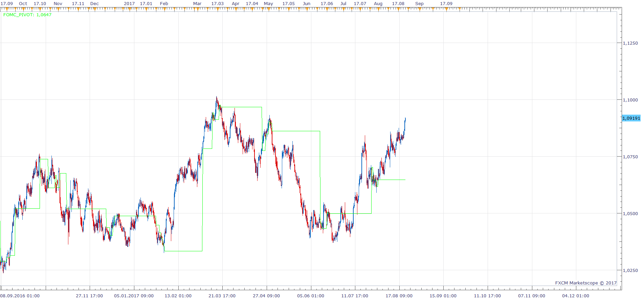
Task: Click the Sep label on top time scale
Action: pos(419,3)
